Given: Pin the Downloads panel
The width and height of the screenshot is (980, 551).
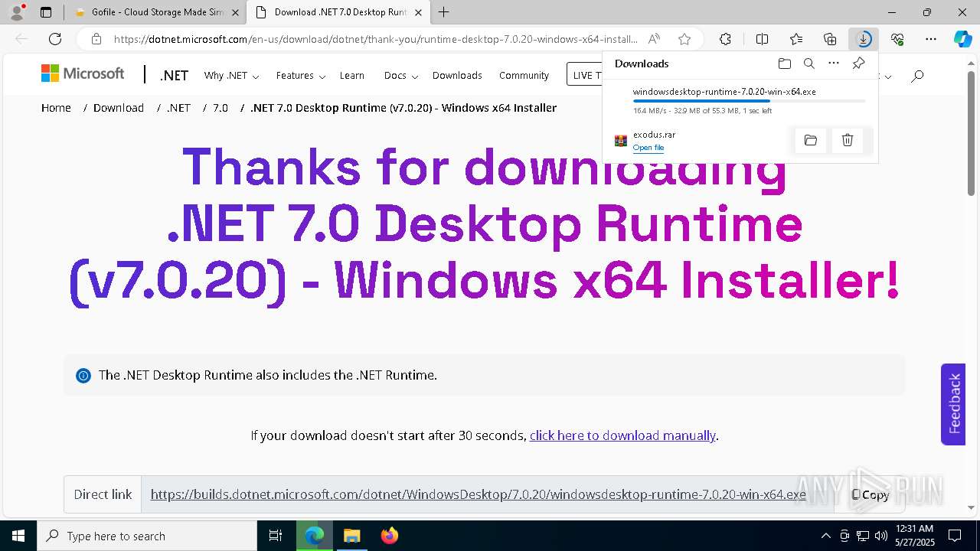Looking at the screenshot, I should (858, 64).
